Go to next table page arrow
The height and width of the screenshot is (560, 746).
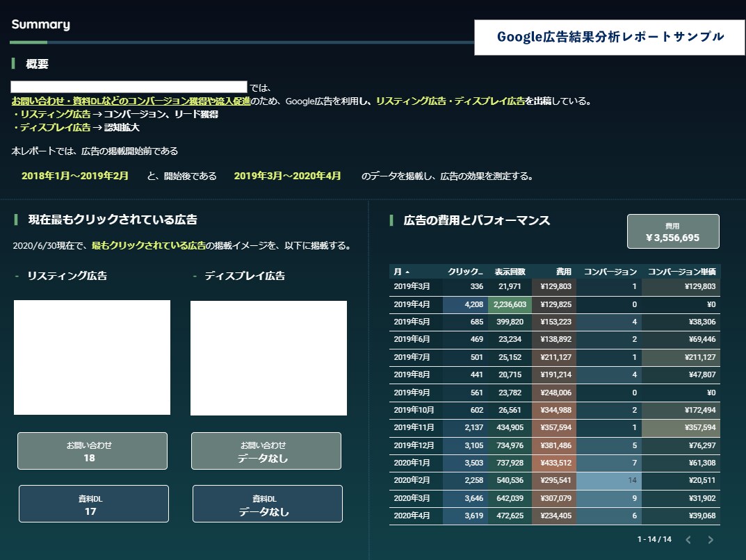click(711, 540)
